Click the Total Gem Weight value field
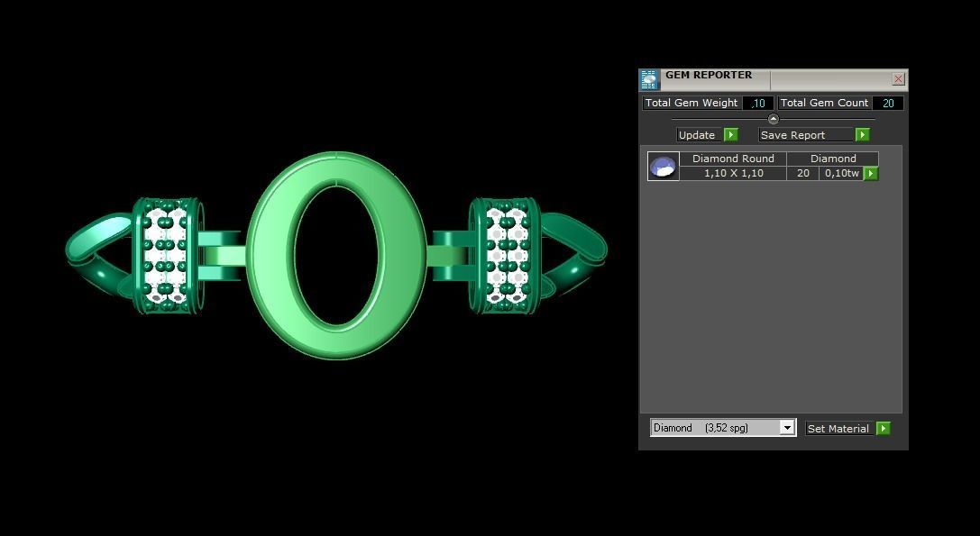This screenshot has height=536, width=980. pos(758,103)
